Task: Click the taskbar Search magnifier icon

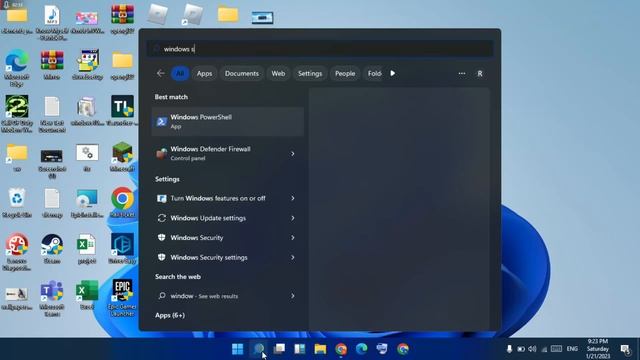Action: click(259, 349)
